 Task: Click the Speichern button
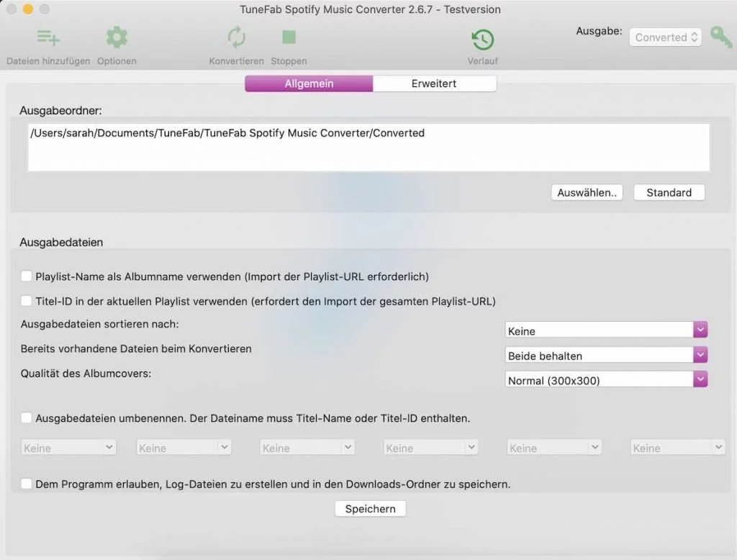[371, 509]
